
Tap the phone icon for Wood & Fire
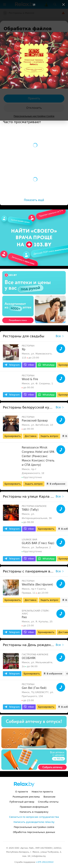pos(61,378)
